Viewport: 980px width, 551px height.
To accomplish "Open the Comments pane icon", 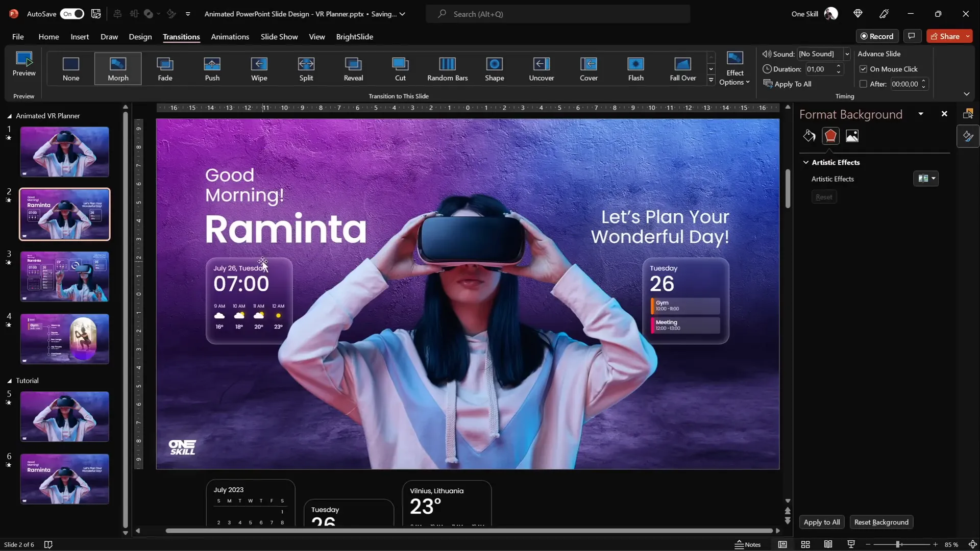I will pyautogui.click(x=912, y=36).
